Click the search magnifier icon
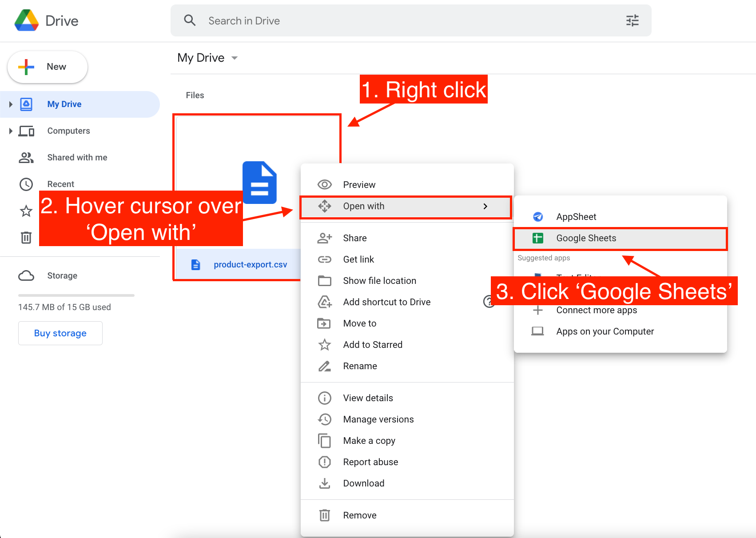This screenshot has height=538, width=756. (x=190, y=20)
